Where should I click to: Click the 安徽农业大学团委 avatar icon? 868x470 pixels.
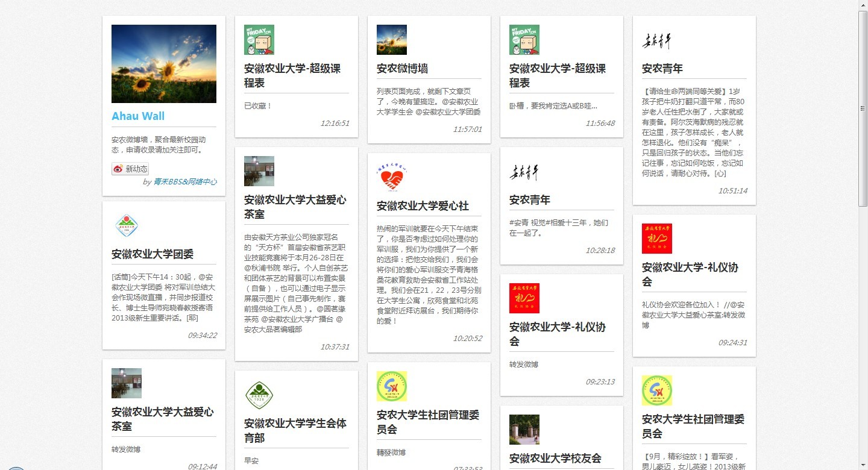point(127,226)
